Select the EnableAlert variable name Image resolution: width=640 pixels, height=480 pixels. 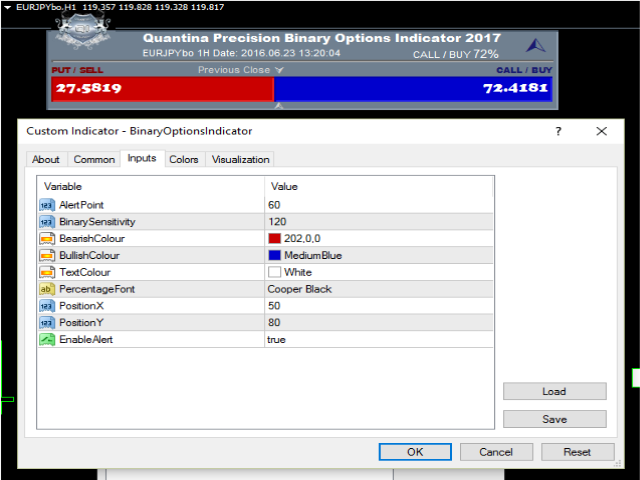click(x=86, y=339)
